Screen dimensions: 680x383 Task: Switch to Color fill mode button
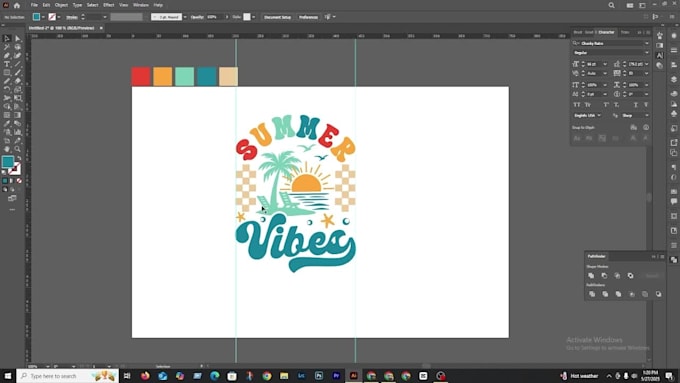(x=5, y=180)
